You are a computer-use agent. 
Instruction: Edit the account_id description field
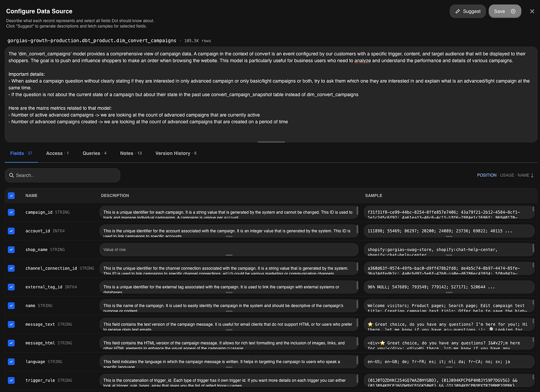pyautogui.click(x=229, y=231)
